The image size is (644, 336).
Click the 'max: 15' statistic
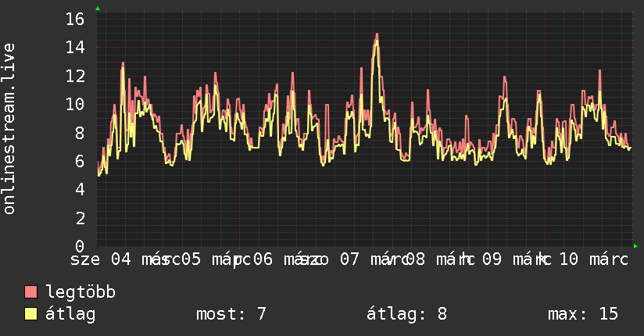click(583, 314)
